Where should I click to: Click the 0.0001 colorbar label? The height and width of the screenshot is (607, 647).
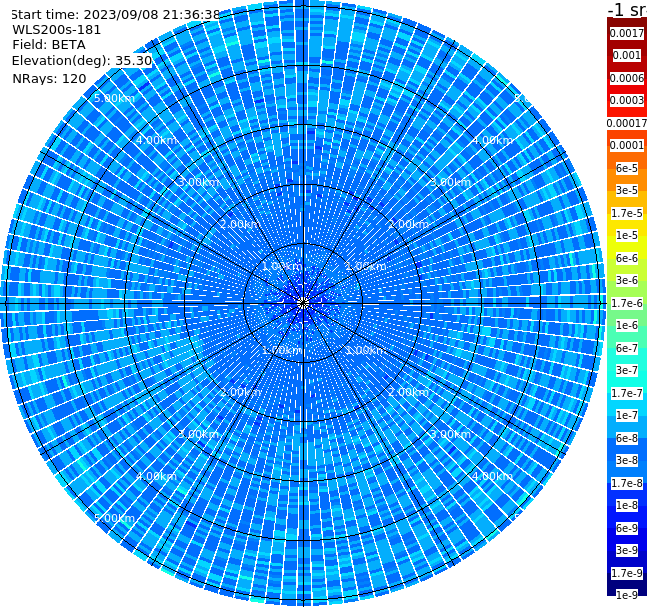point(627,145)
